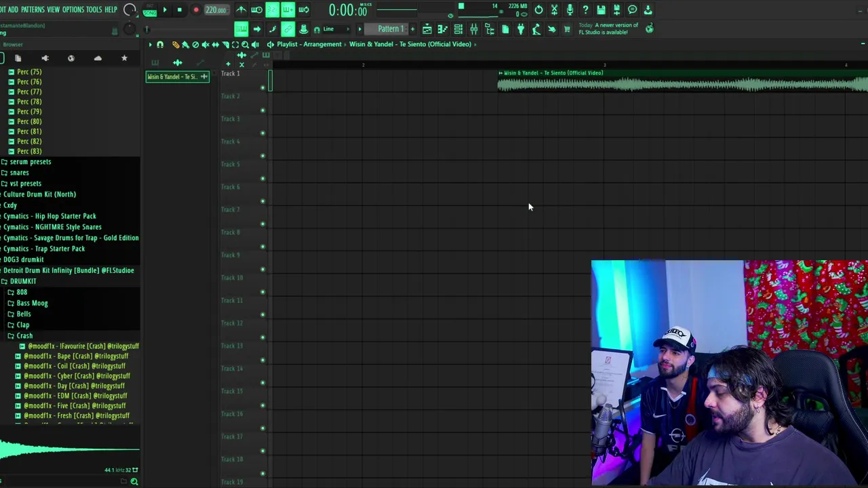Open pattern selector arrow left of Pattern 1

pyautogui.click(x=360, y=29)
